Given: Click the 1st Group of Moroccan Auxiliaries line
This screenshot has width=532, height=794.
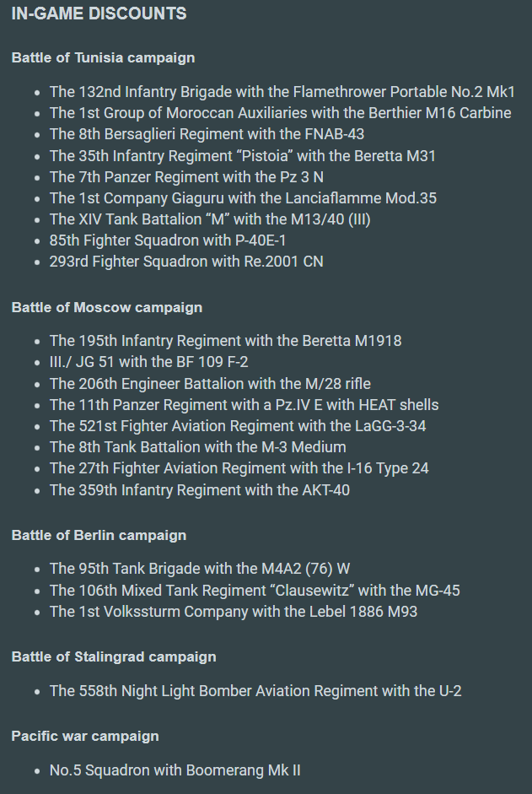Looking at the screenshot, I should point(280,113).
